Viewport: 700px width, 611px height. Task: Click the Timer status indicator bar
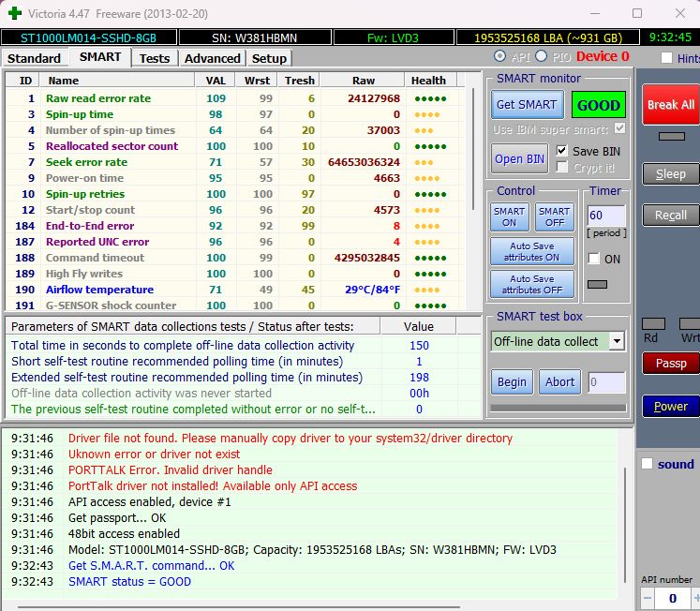pyautogui.click(x=597, y=284)
